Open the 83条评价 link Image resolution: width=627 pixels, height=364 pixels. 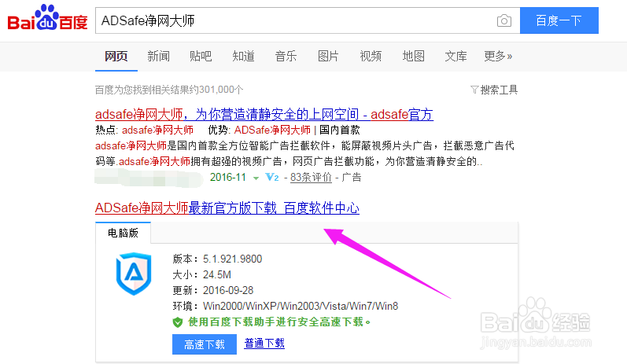(311, 177)
